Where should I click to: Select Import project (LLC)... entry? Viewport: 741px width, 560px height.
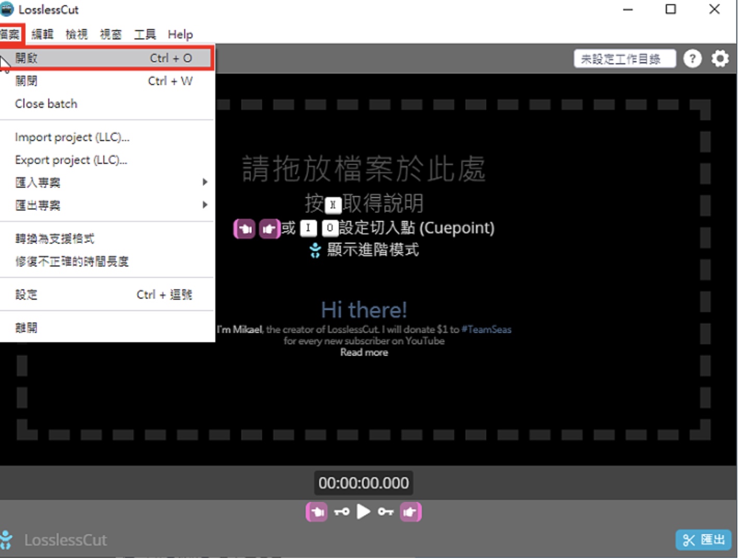[x=107, y=137]
